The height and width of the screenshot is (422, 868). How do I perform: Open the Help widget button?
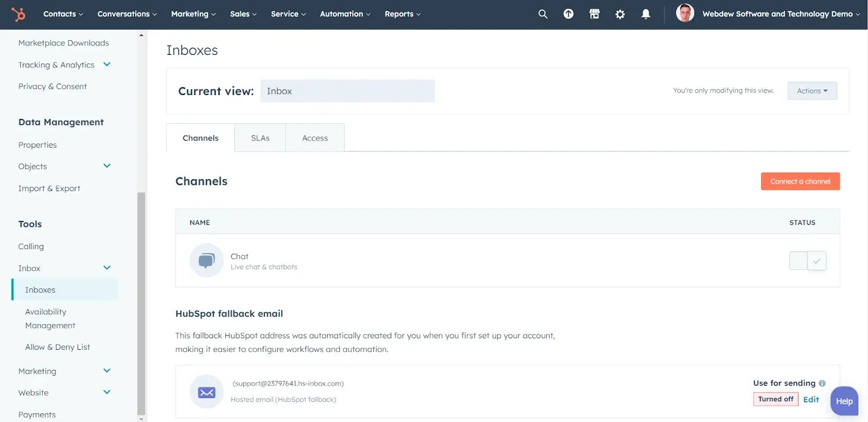[844, 401]
